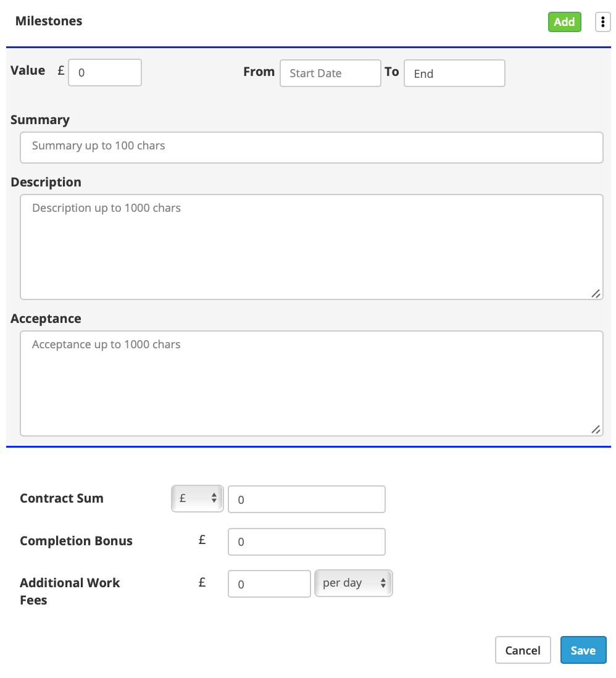Click the Description textarea resize handle
Image resolution: width=616 pixels, height=678 pixels.
[597, 294]
